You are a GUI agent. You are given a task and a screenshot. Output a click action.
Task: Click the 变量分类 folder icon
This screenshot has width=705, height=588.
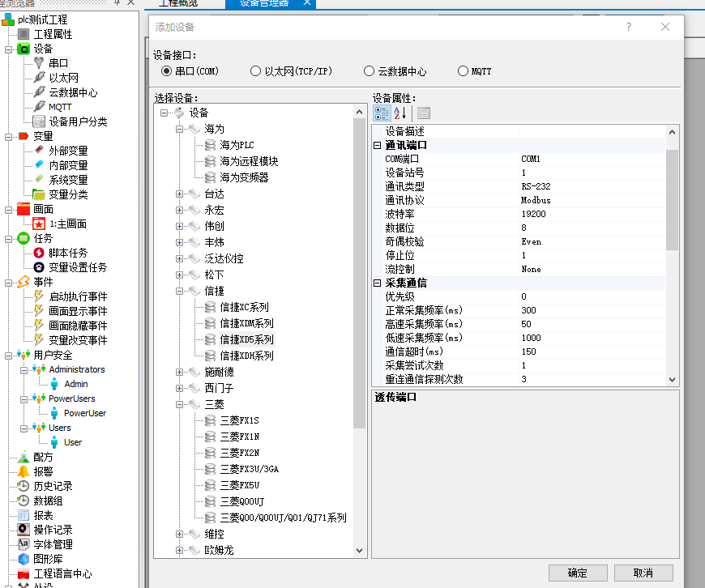click(39, 194)
